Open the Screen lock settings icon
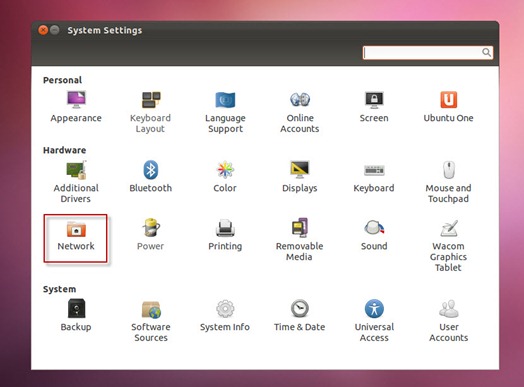Screen dimensions: 524x387 [x=374, y=100]
